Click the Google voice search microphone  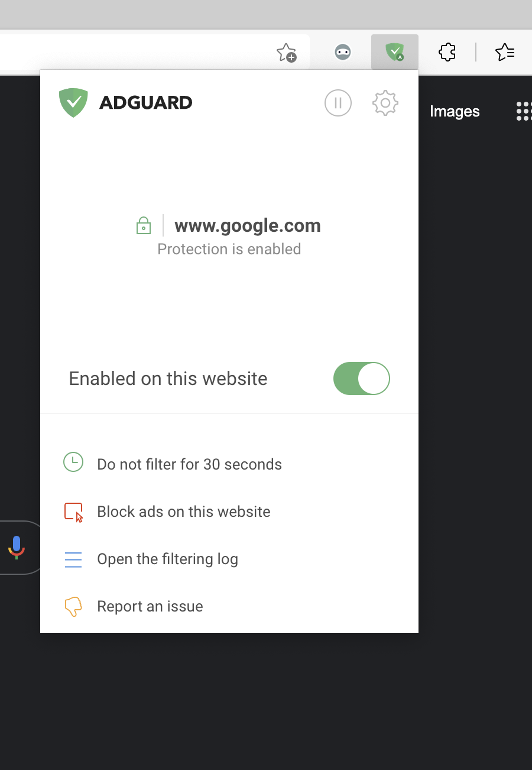click(x=16, y=547)
